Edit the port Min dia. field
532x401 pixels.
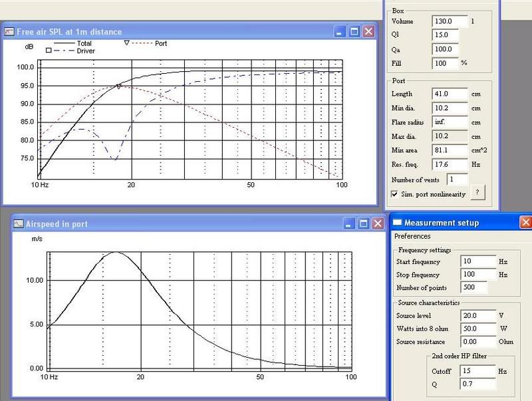point(450,108)
